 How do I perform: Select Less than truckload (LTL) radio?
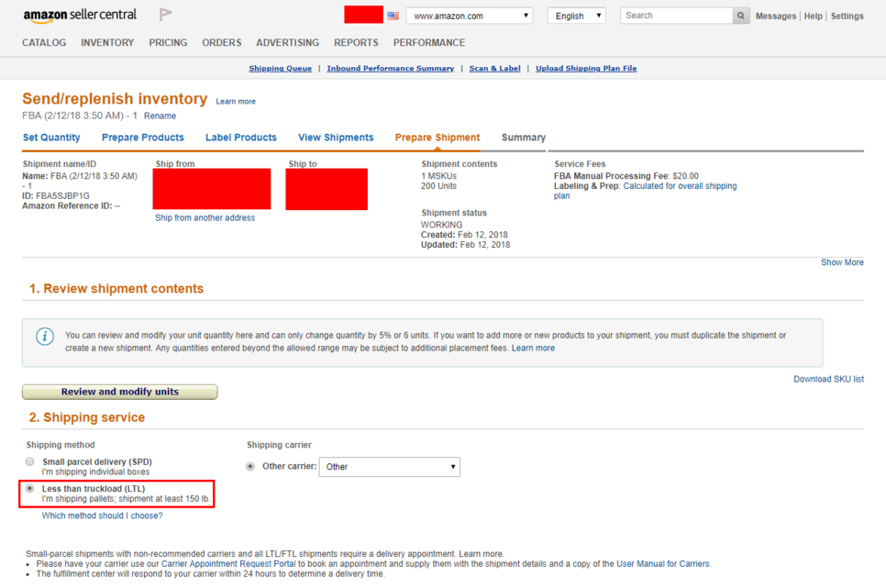pyautogui.click(x=30, y=489)
